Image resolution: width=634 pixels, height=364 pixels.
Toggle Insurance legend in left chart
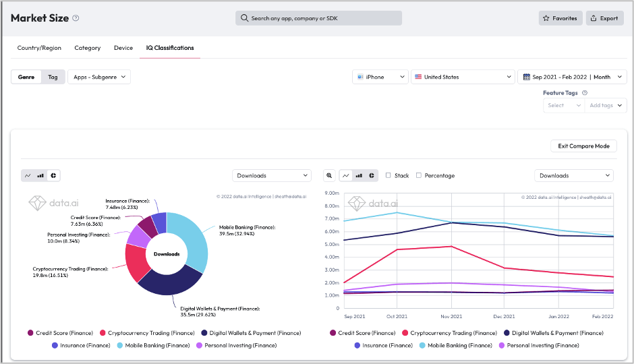(x=81, y=345)
